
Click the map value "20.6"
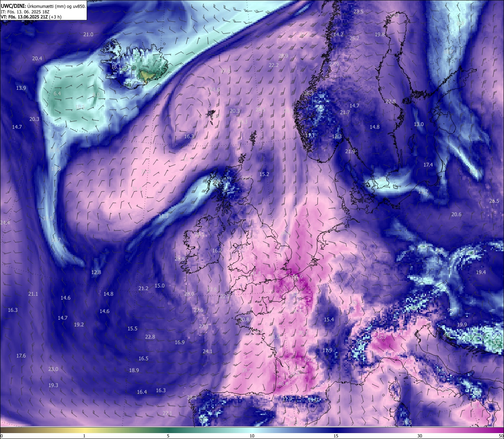[456, 215]
